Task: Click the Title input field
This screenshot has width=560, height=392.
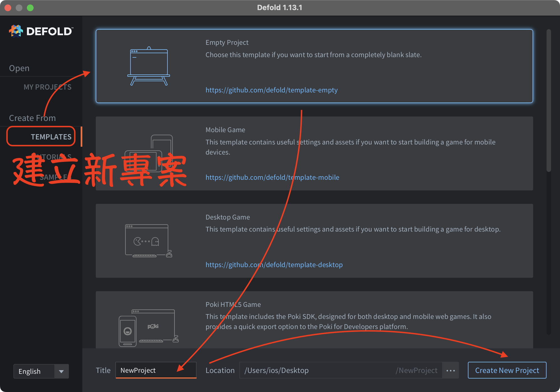Action: coord(156,370)
